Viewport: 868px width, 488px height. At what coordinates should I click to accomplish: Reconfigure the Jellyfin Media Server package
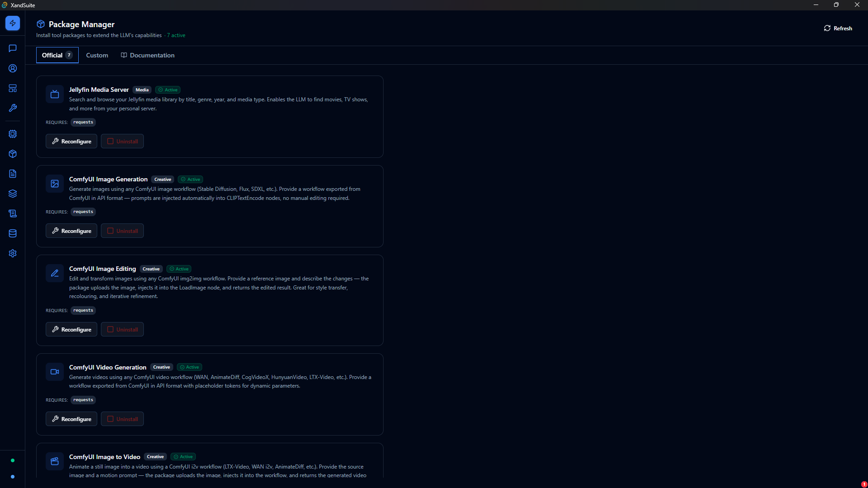(x=71, y=141)
